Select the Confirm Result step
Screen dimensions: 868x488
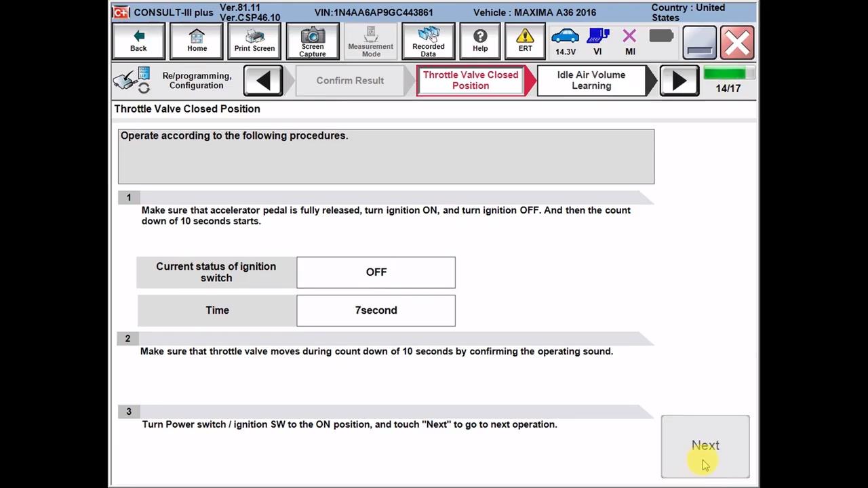350,81
